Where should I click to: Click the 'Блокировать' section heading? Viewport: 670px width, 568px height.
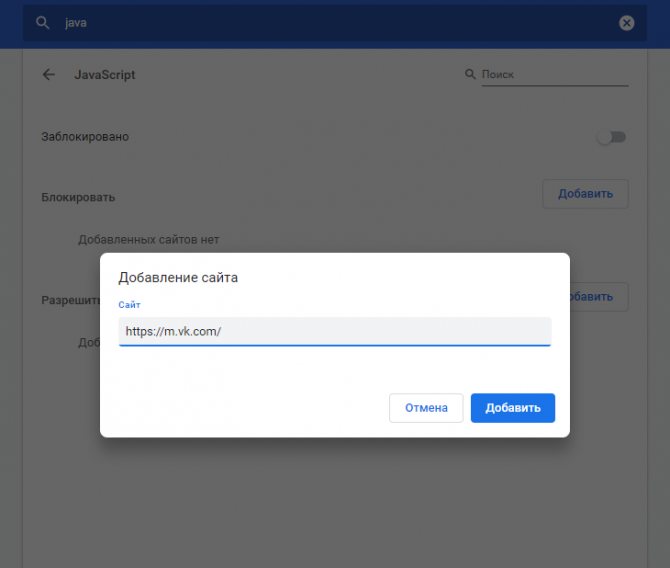point(78,197)
